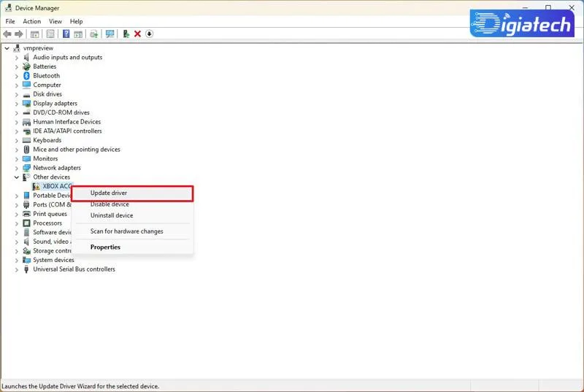Expand the Display adapters category
Screen dimensions: 584x392
[16, 104]
